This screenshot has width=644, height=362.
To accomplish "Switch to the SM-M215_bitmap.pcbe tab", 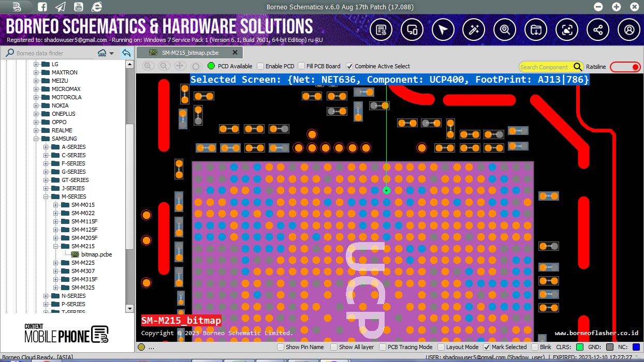I will coord(190,53).
